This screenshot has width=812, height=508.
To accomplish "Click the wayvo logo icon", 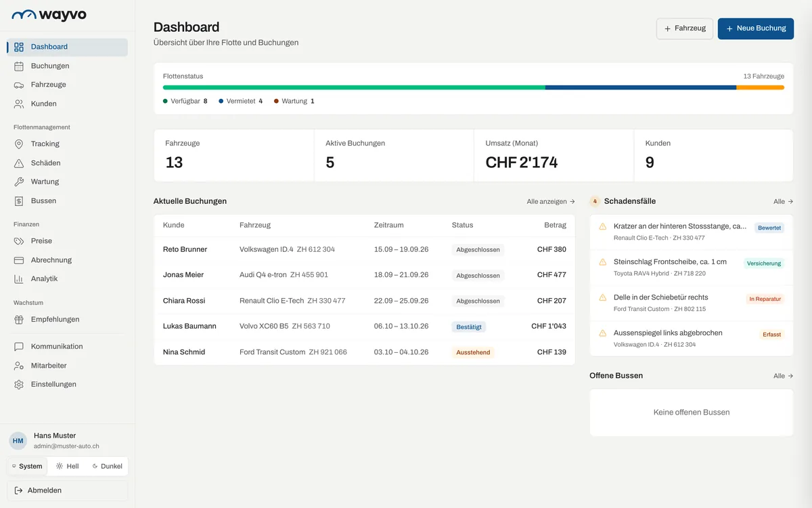I will [24, 15].
